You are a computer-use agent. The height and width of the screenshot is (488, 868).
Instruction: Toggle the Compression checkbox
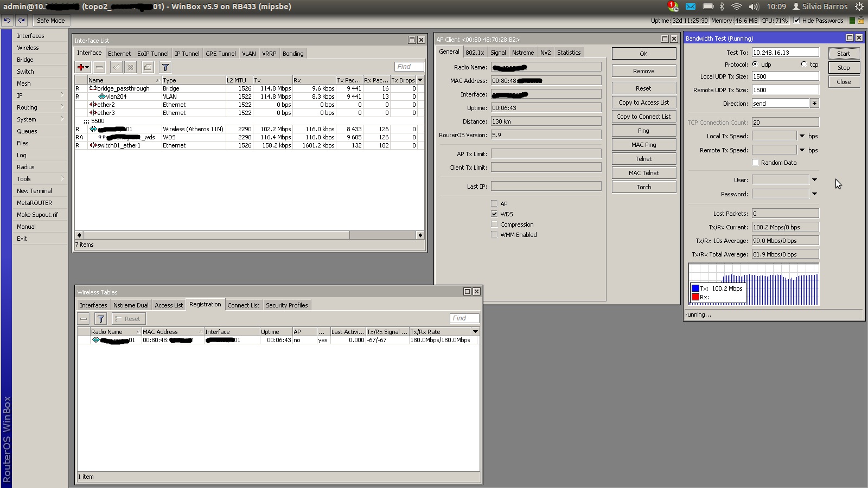pyautogui.click(x=494, y=224)
